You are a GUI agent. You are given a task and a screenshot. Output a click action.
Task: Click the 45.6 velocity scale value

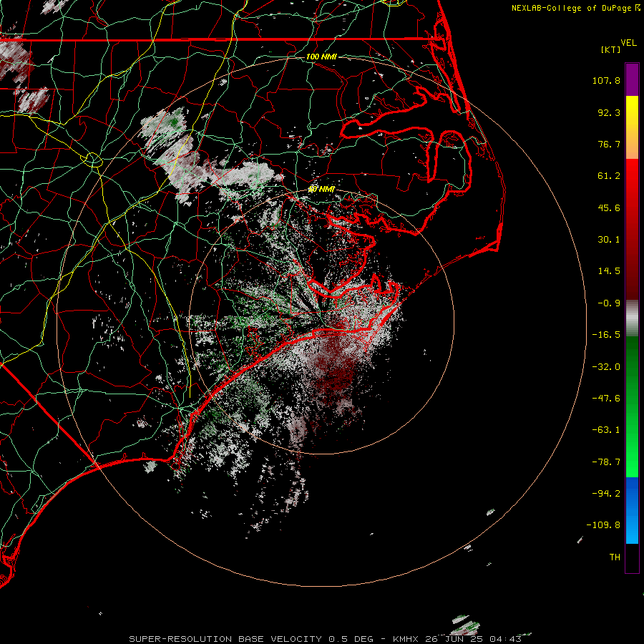(x=609, y=208)
